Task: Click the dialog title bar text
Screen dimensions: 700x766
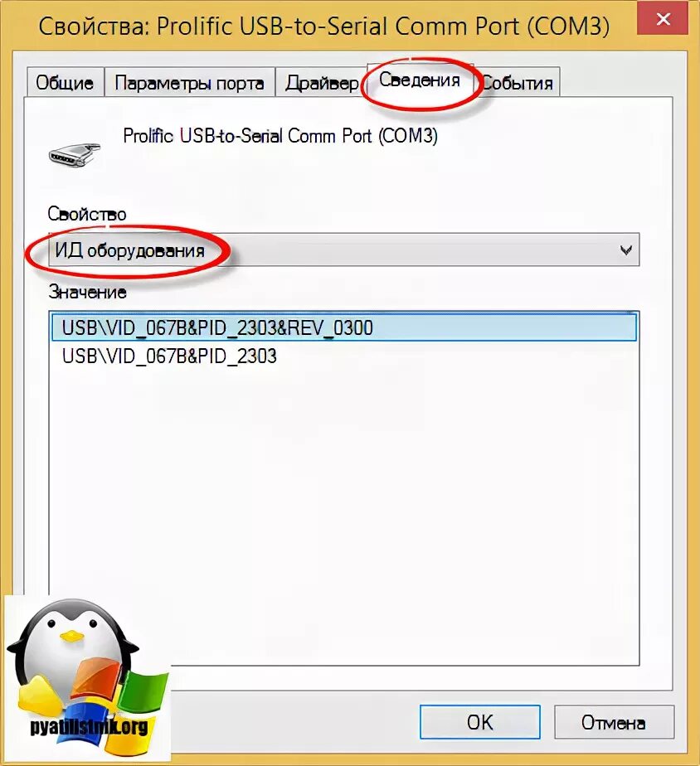Action: point(324,26)
